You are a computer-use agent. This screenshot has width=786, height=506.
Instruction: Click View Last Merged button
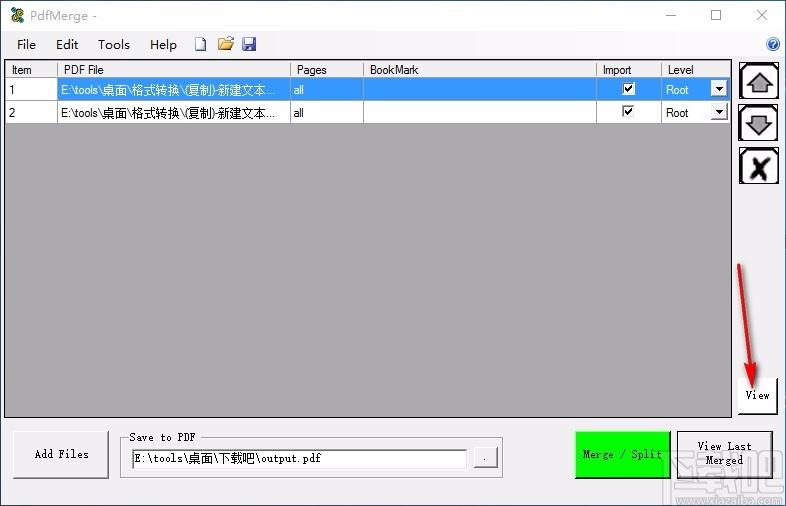(724, 454)
